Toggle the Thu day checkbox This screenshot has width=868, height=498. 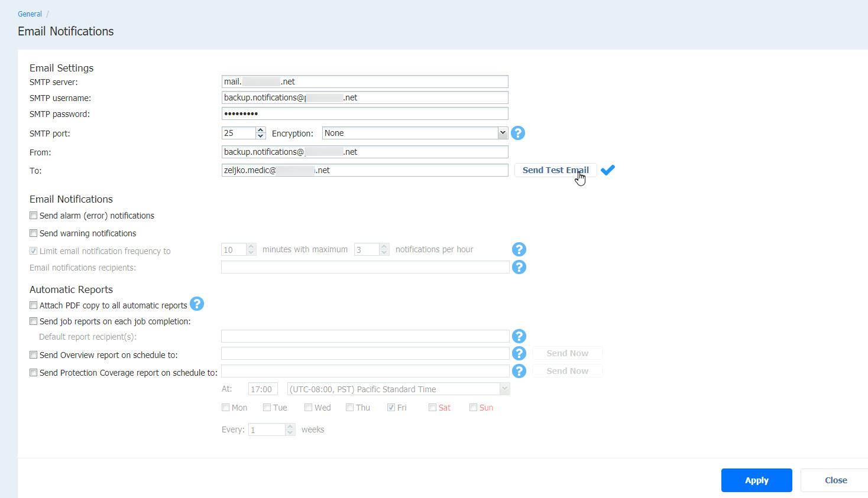click(349, 408)
